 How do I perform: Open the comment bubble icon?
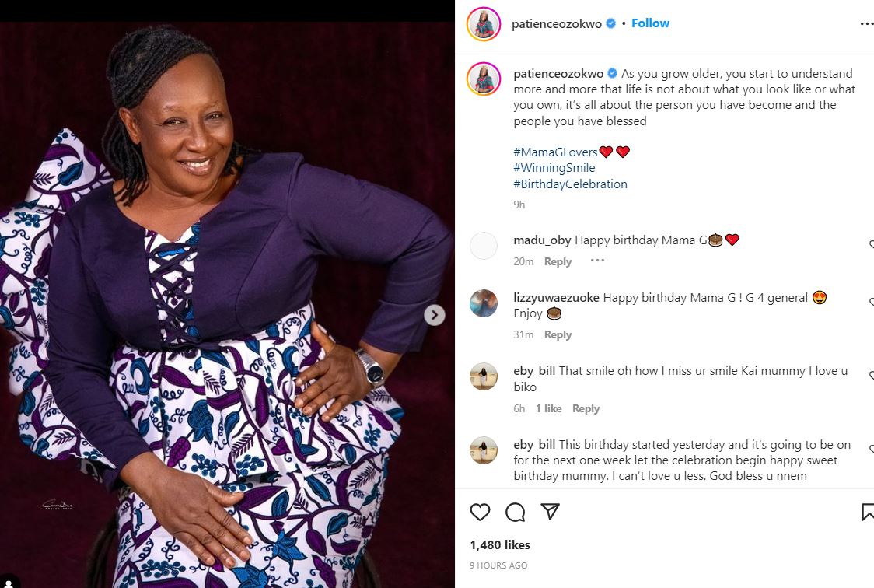pyautogui.click(x=515, y=512)
